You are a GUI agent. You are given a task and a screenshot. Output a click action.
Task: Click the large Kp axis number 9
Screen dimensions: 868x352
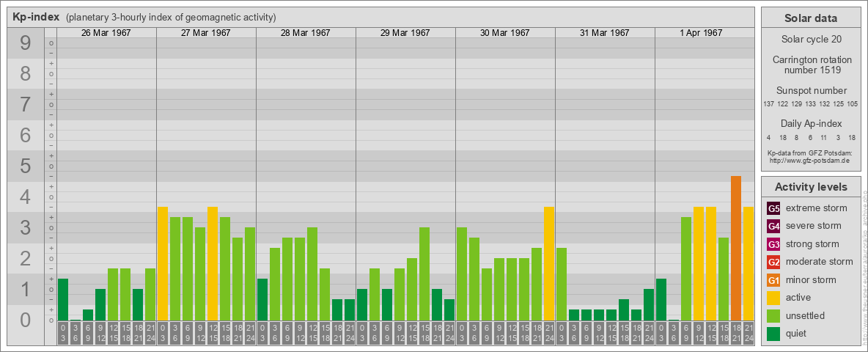pyautogui.click(x=25, y=43)
